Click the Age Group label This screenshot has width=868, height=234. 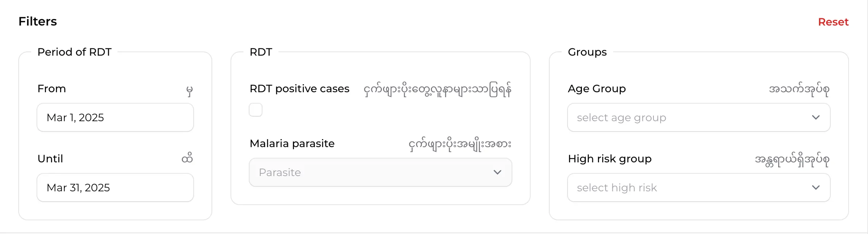tap(596, 89)
